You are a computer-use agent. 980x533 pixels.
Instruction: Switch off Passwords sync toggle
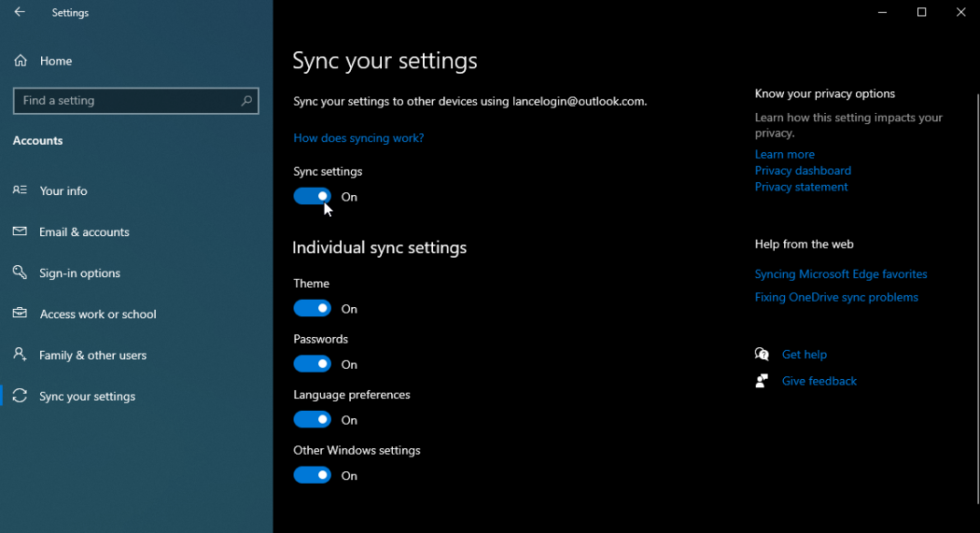[x=312, y=364]
